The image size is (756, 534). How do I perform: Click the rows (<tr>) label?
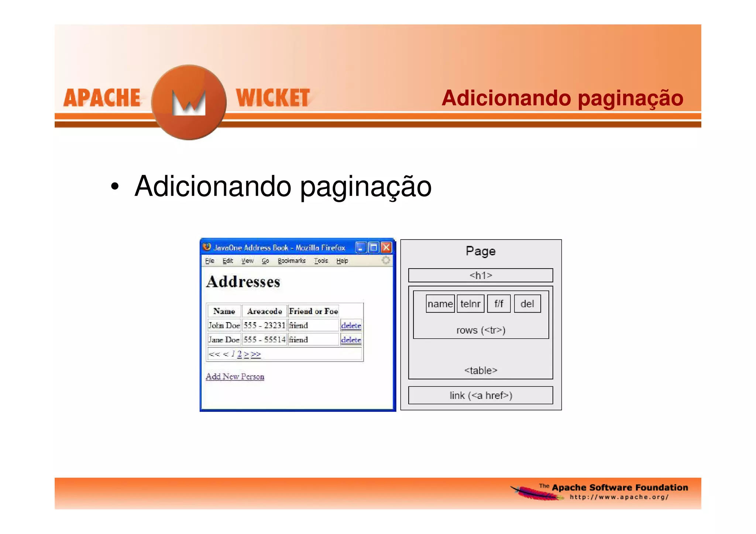click(x=481, y=330)
